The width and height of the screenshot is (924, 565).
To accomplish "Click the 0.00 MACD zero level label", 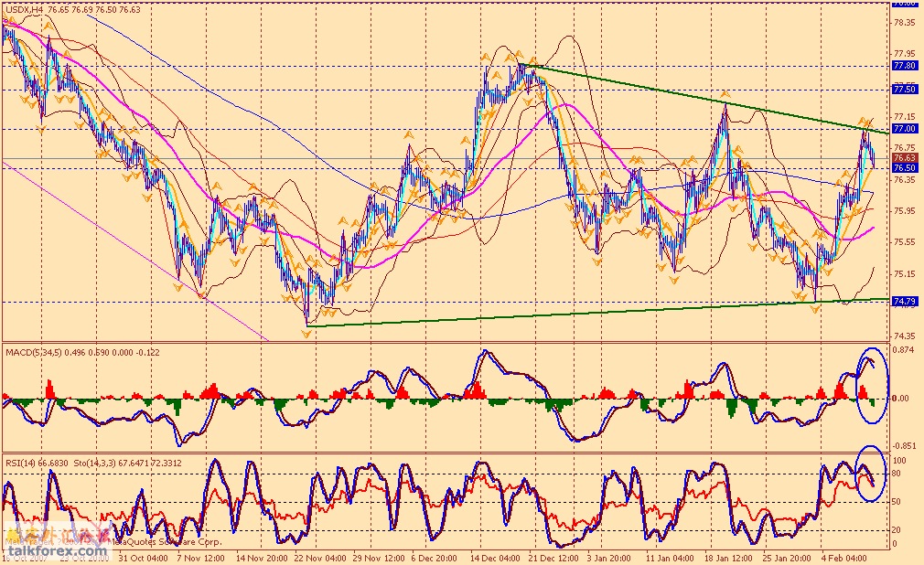I will tap(901, 399).
